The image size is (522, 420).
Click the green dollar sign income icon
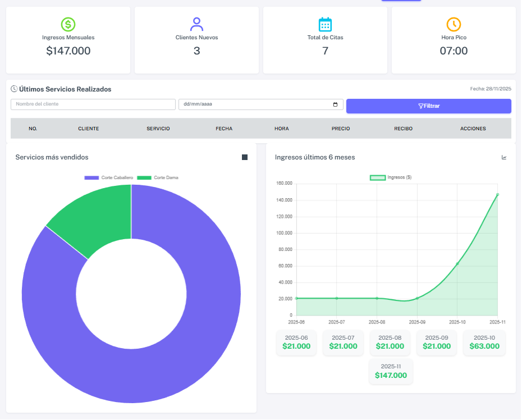click(68, 24)
